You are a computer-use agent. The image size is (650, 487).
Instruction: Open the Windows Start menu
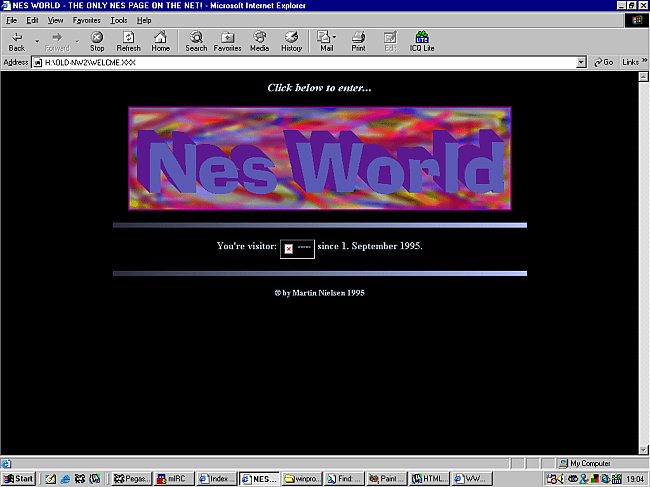coord(19,479)
